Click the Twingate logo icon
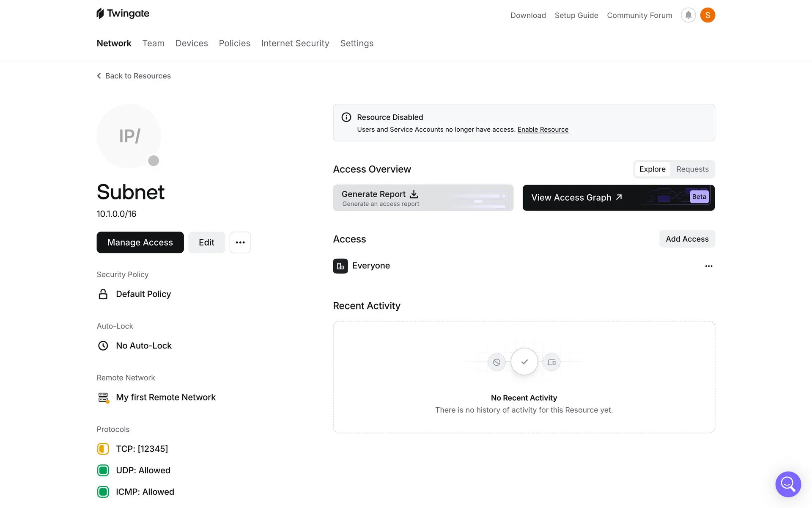Image resolution: width=812 pixels, height=508 pixels. pyautogui.click(x=100, y=14)
